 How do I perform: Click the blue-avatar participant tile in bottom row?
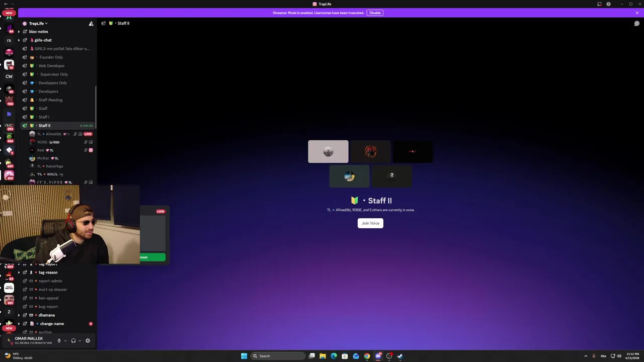coord(349,176)
